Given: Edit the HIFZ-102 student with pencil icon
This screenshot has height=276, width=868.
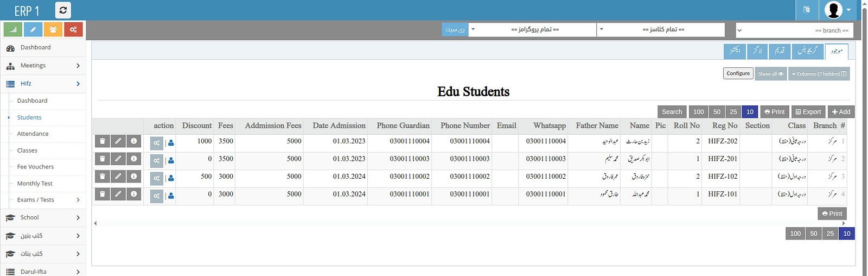Looking at the screenshot, I should pos(118,177).
